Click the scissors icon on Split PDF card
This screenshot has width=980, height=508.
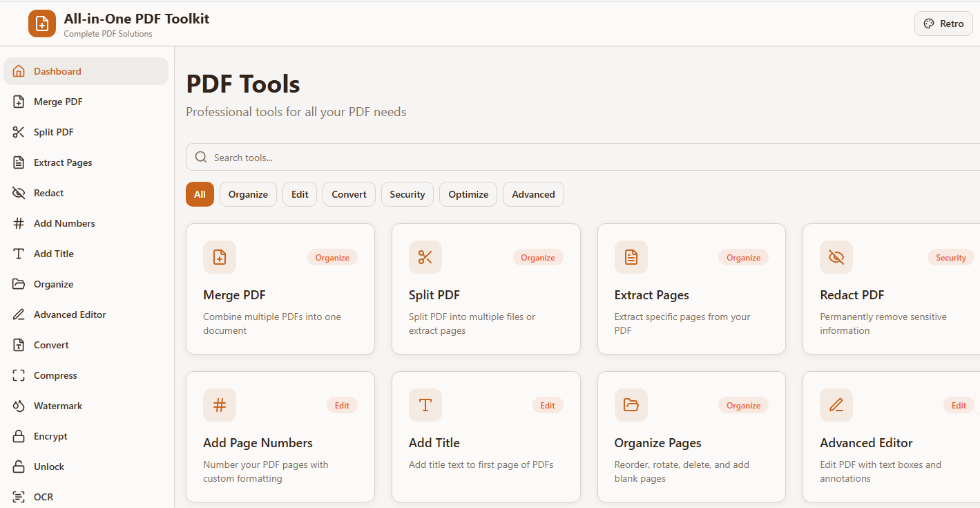pos(425,257)
